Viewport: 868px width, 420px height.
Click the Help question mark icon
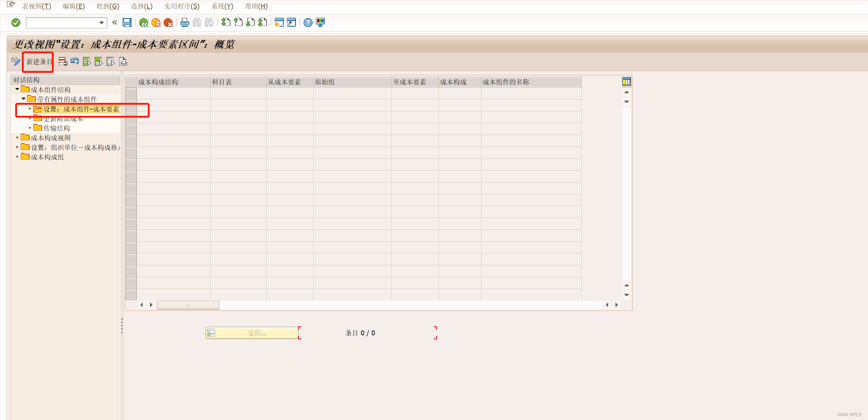point(308,23)
